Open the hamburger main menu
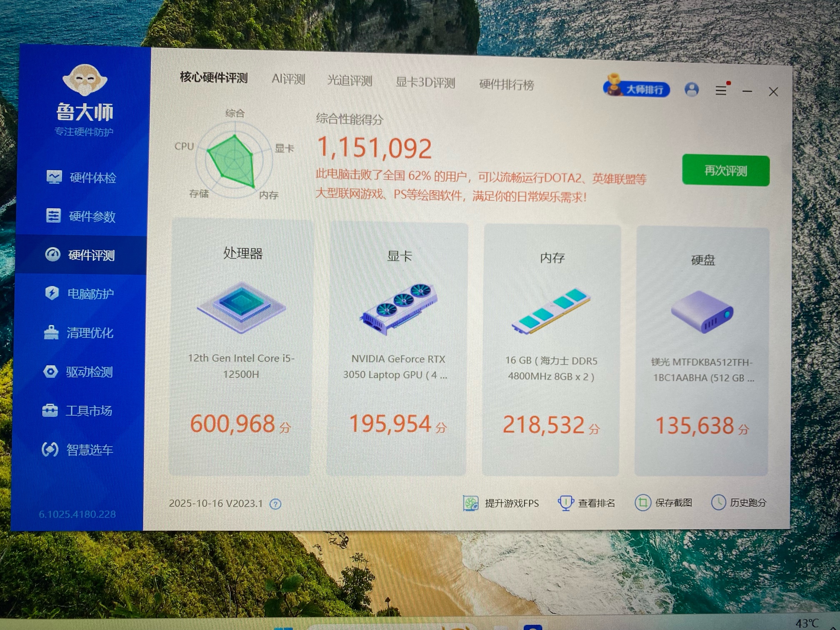 (721, 90)
